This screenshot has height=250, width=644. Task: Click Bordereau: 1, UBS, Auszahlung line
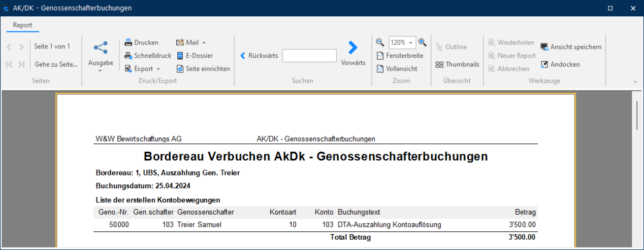[x=168, y=173]
